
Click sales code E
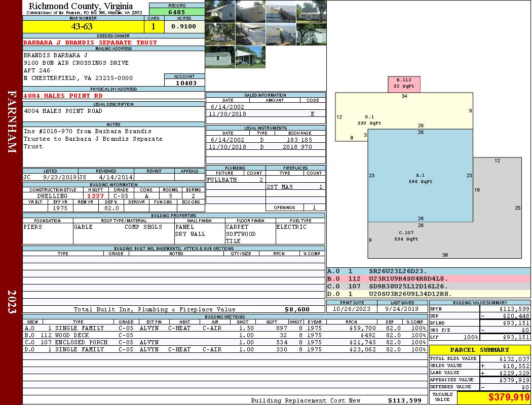pos(313,114)
